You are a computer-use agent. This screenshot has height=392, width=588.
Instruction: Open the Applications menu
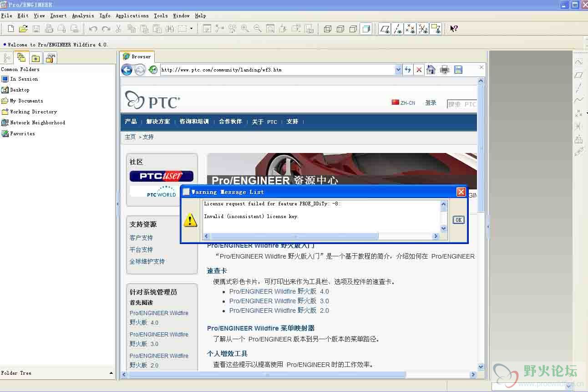click(x=132, y=15)
